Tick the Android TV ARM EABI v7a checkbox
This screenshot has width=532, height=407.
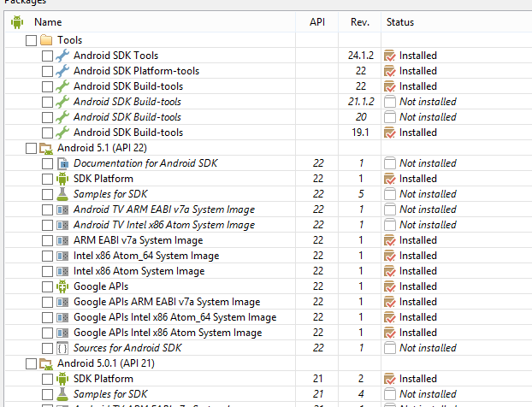coord(47,209)
